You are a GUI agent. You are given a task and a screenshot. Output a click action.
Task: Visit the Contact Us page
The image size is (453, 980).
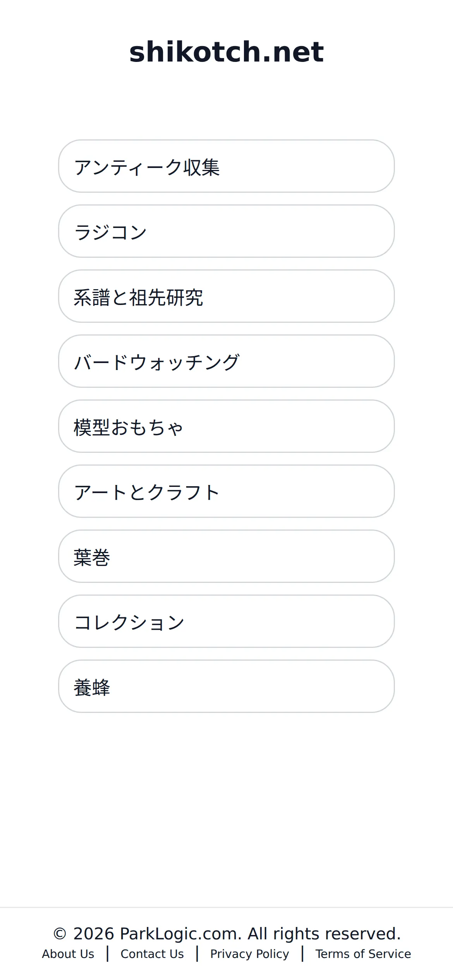pos(152,954)
